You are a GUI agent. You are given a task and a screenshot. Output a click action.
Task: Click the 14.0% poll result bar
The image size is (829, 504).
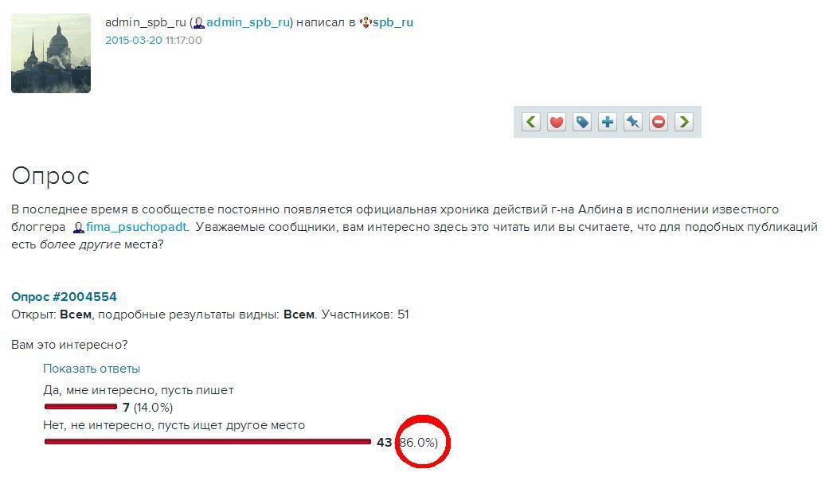click(81, 407)
